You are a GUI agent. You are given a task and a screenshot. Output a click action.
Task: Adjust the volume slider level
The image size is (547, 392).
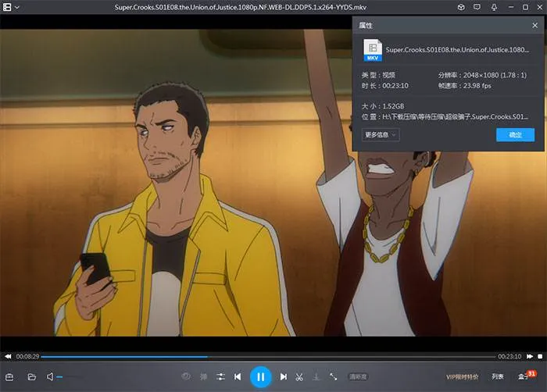(x=70, y=377)
